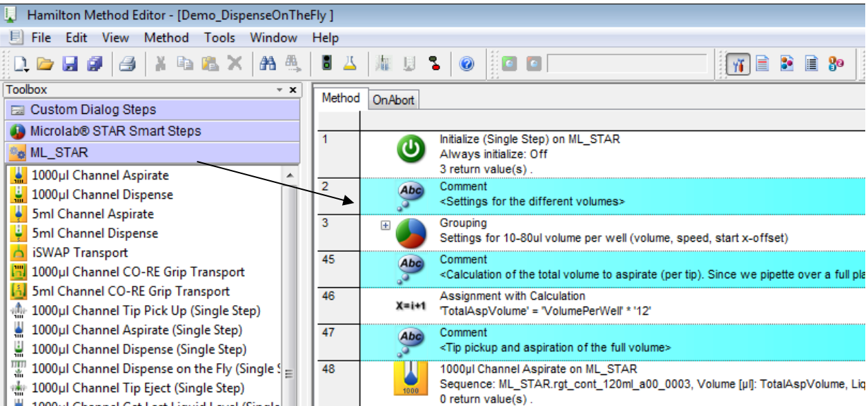Viewport: 868px width, 406px height.
Task: Click the Abc Comment icon in row 47
Action: [x=410, y=342]
